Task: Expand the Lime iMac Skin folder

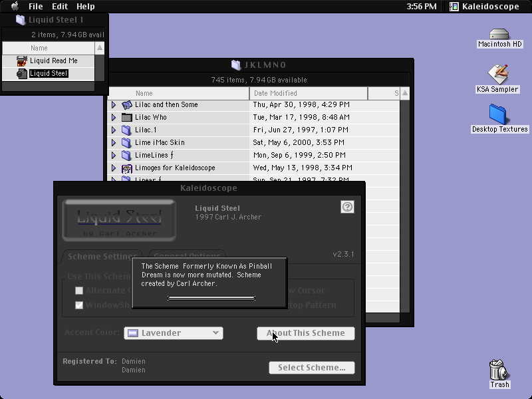Action: coord(114,142)
